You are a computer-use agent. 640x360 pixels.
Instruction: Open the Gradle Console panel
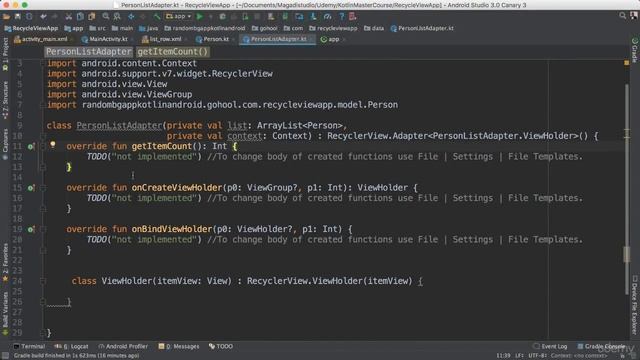click(x=601, y=347)
